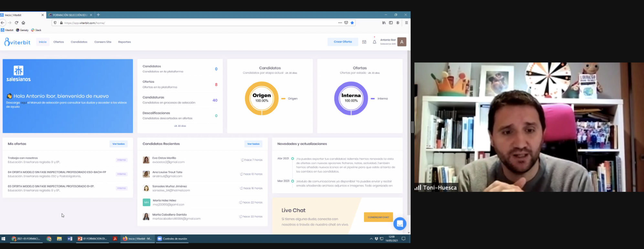644x249 pixels.
Task: Open candidate Eva Ostos Morillo
Action: tap(164, 158)
